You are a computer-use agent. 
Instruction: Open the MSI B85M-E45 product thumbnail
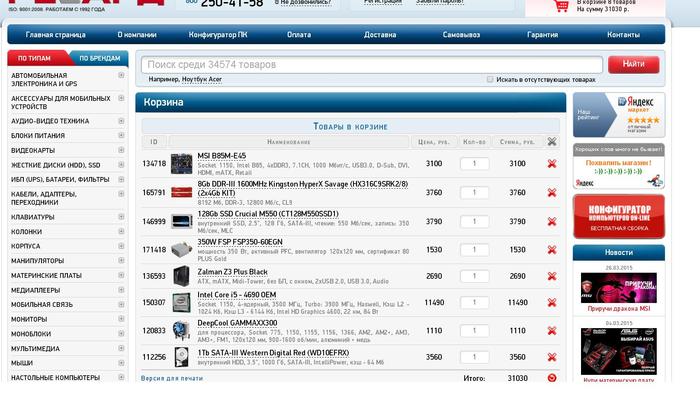[x=181, y=164]
